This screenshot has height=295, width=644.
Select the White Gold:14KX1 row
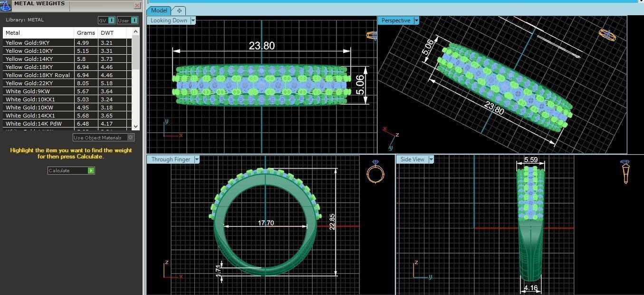click(67, 116)
